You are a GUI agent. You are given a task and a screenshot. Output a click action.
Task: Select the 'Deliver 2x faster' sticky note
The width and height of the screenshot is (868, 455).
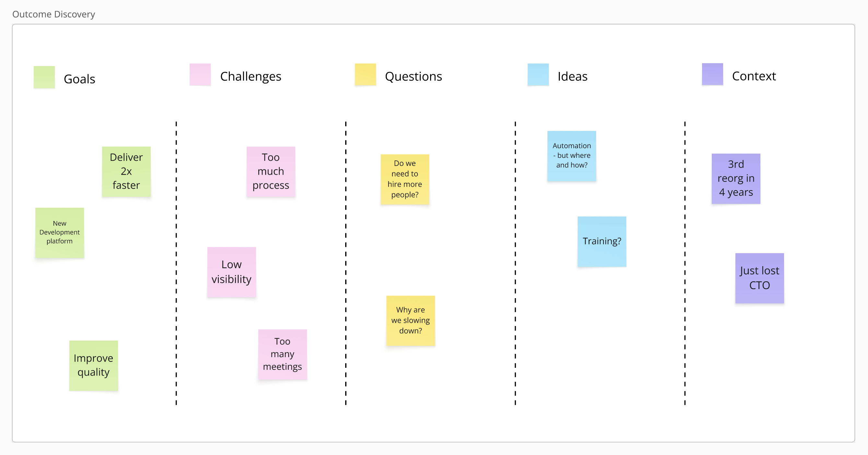pos(126,171)
